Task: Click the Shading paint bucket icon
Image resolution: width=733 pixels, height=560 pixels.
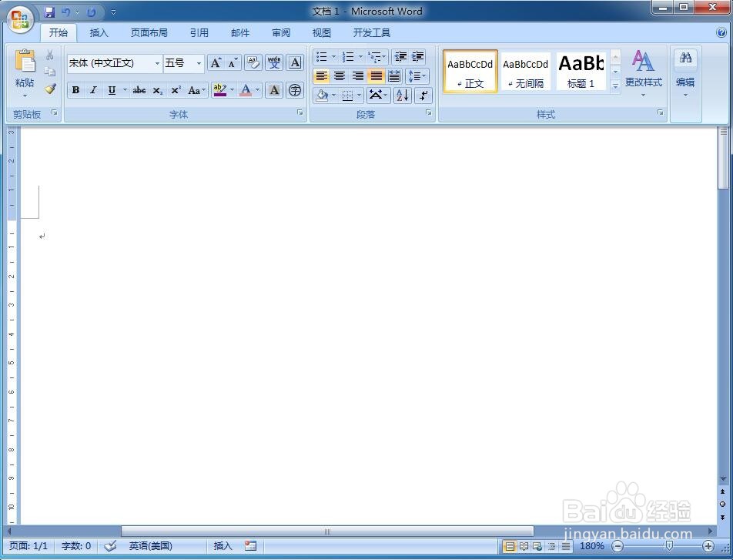Action: click(322, 96)
